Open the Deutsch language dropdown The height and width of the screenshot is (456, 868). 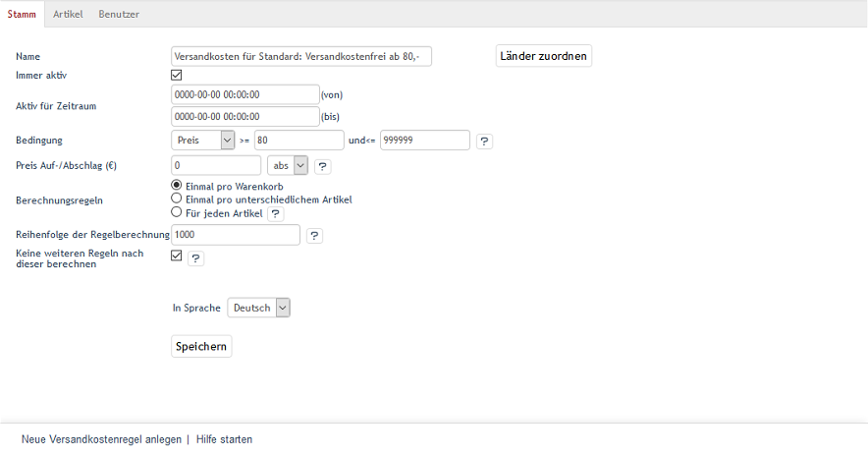click(258, 308)
